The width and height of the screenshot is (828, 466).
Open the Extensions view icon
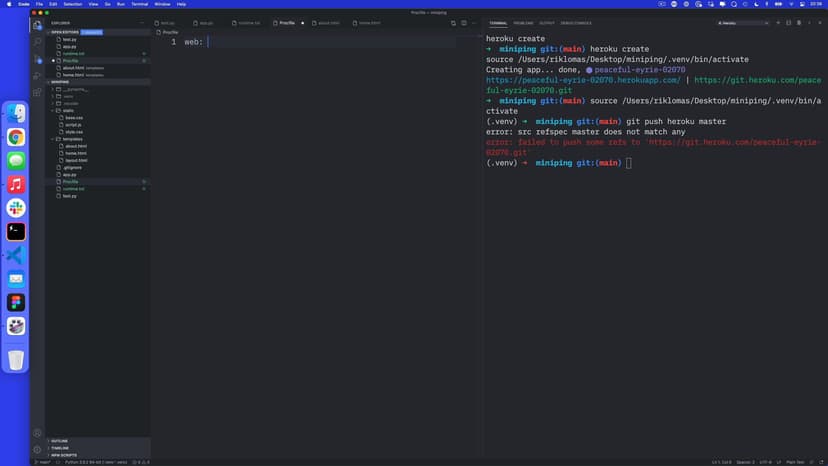37,92
